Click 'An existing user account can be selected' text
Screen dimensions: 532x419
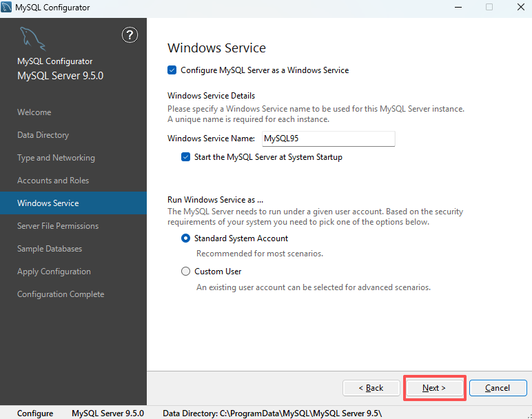click(x=314, y=287)
